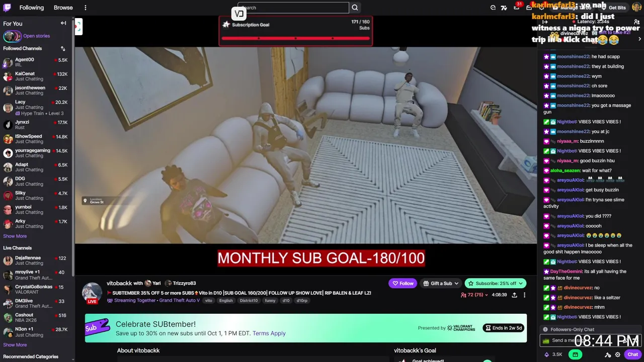
Task: Click the Subscription Goal progress bar
Action: tap(295, 38)
